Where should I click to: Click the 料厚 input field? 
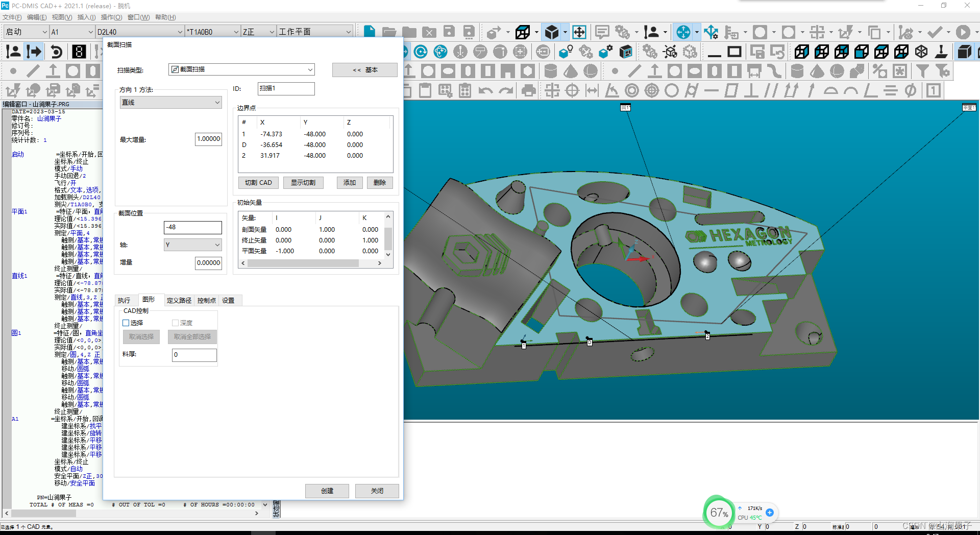click(x=194, y=355)
